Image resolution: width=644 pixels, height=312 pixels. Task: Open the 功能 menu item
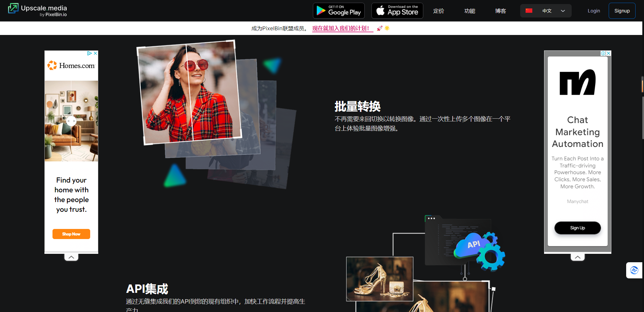pyautogui.click(x=469, y=10)
